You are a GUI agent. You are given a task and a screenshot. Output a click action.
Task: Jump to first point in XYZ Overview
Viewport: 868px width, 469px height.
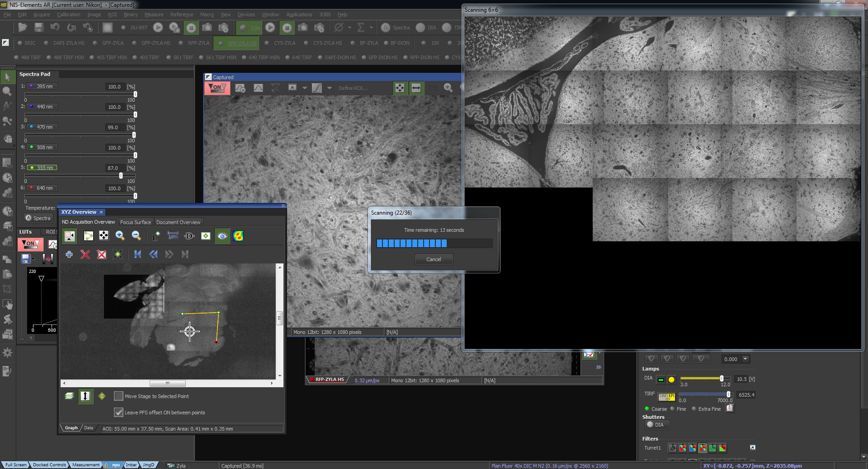tap(138, 254)
